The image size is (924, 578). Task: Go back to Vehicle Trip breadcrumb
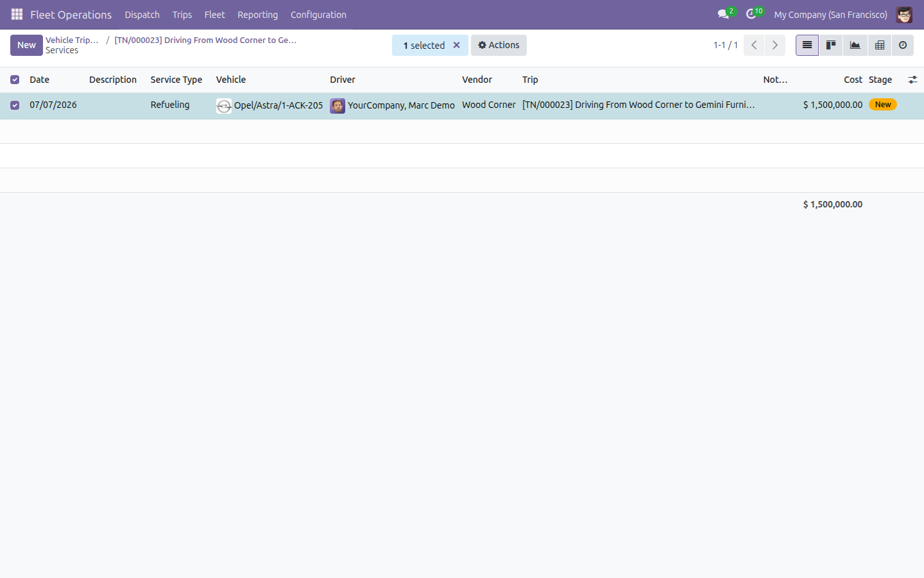72,40
